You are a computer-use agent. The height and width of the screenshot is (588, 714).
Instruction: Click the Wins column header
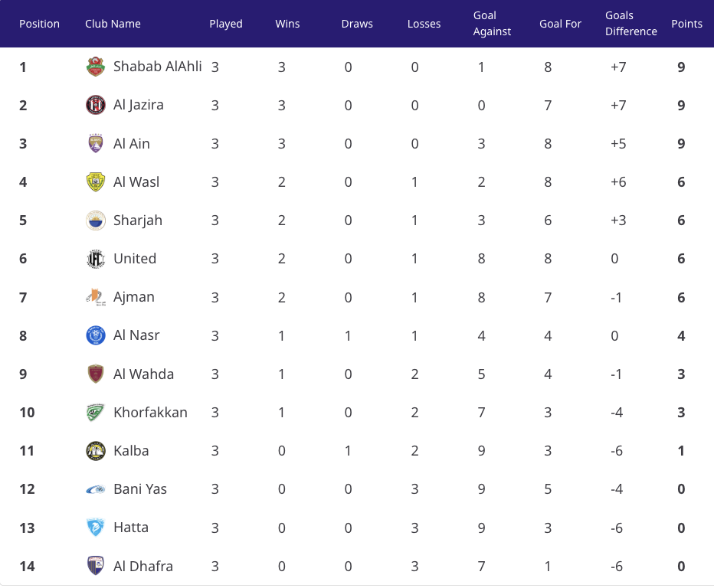point(287,24)
